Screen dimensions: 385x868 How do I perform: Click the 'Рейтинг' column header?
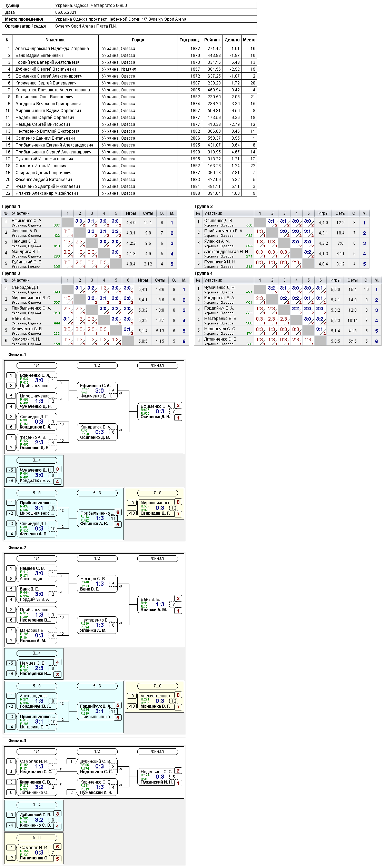[212, 40]
